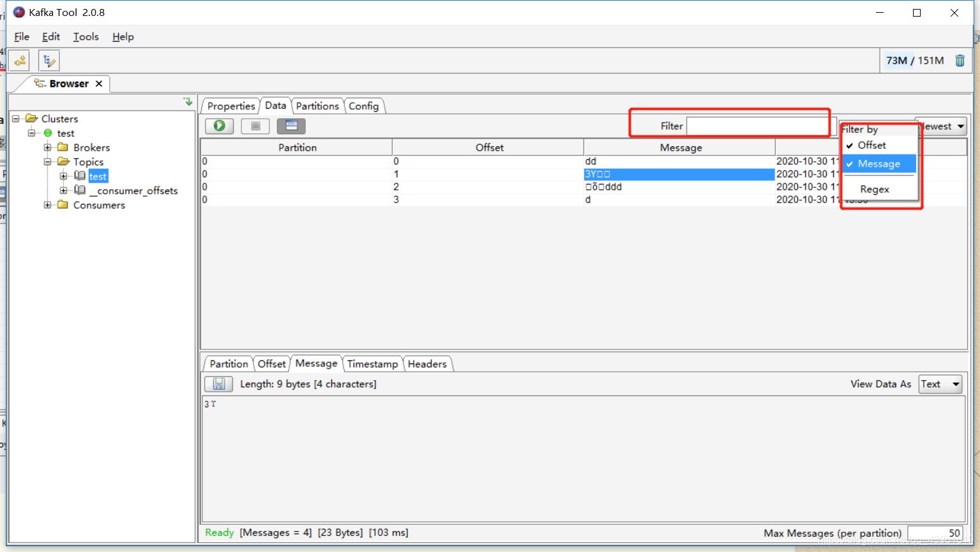The height and width of the screenshot is (552, 980).
Task: Click the message content text area
Action: point(584,459)
